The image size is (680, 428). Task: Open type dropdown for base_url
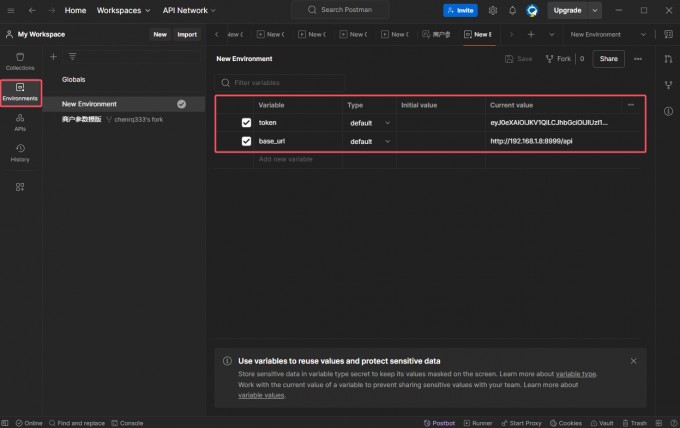tap(369, 141)
